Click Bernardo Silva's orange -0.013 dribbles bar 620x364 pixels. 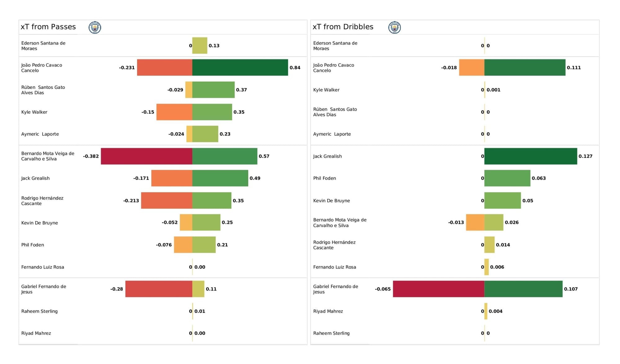click(475, 222)
